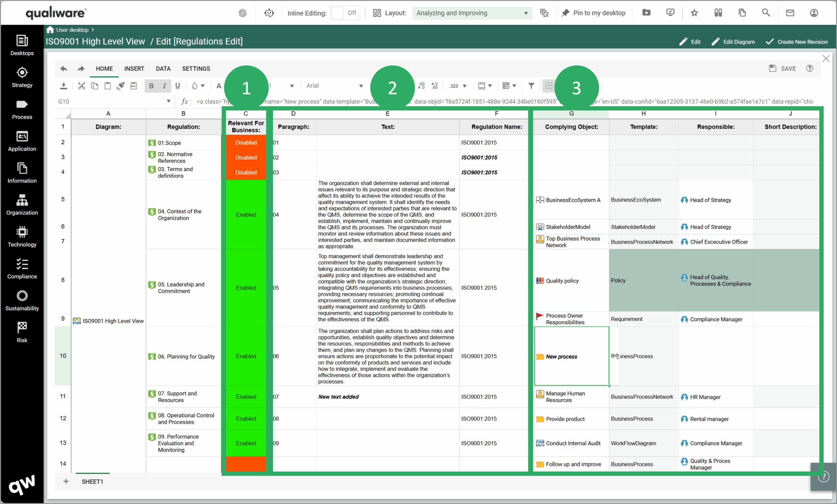The height and width of the screenshot is (504, 837).
Task: Toggle the Inline Editing switch
Action: click(x=345, y=13)
